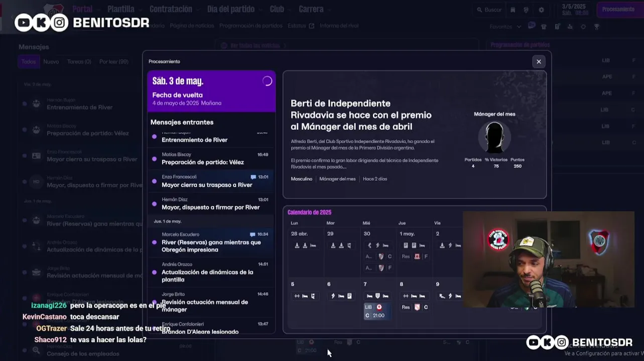Image resolution: width=644 pixels, height=361 pixels.
Task: Open Preparación de partido: Vélez in Mensajes entrantes
Action: [211, 159]
